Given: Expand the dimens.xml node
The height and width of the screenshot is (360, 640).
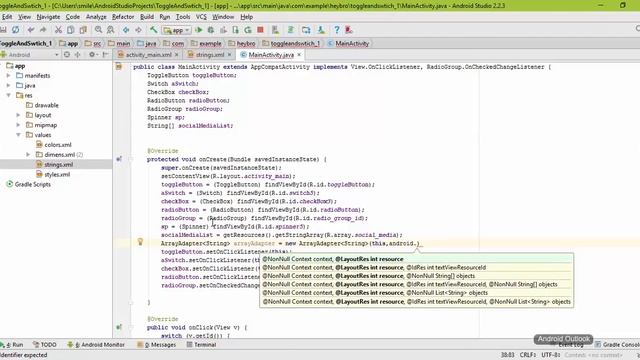Looking at the screenshot, I should coord(28,155).
